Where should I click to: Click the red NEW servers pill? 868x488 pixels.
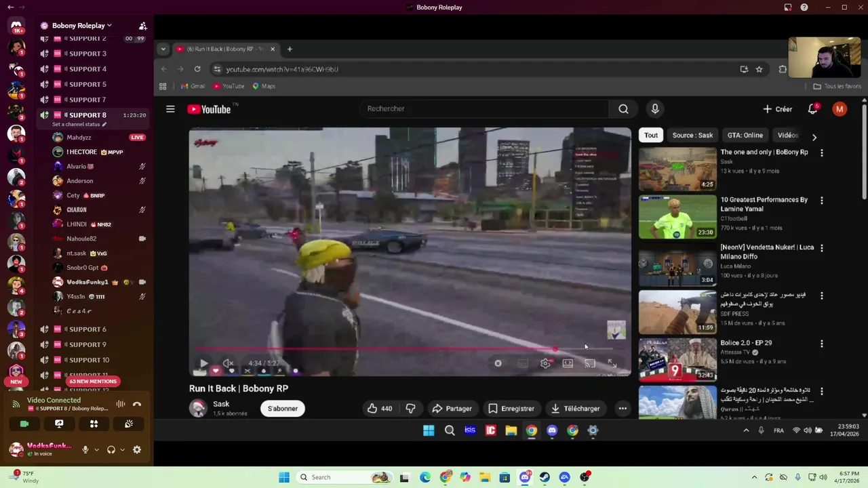click(16, 382)
